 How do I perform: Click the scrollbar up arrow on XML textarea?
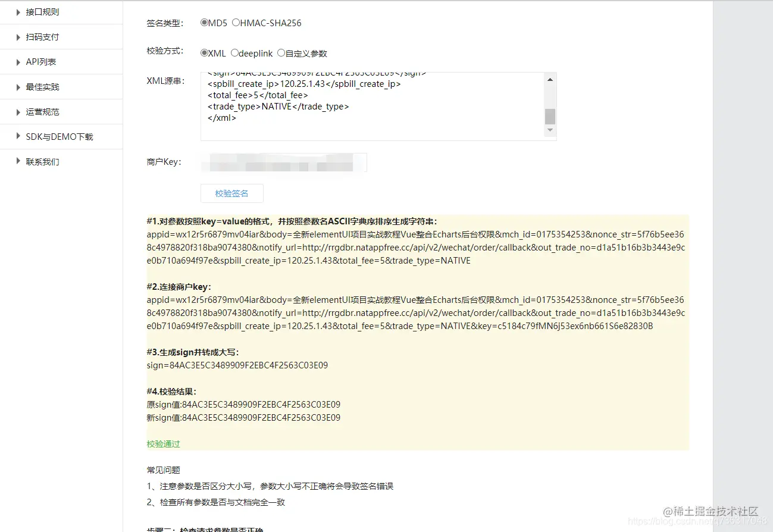(549, 79)
